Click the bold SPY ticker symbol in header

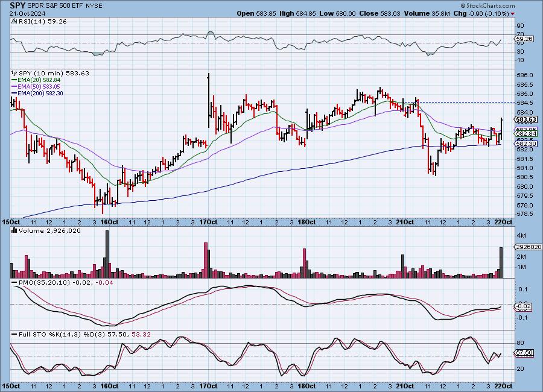click(x=17, y=6)
